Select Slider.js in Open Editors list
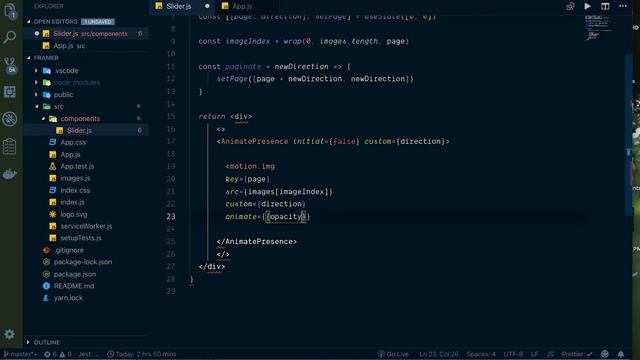 (x=86, y=33)
